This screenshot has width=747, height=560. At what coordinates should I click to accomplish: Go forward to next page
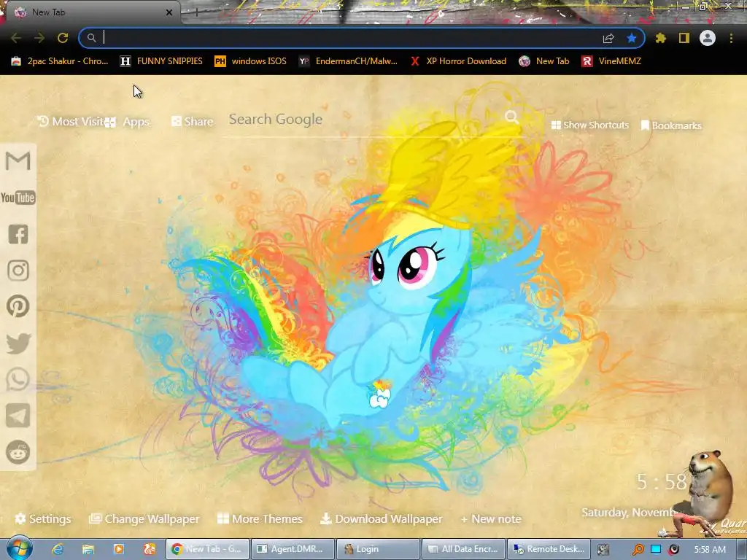tap(39, 38)
